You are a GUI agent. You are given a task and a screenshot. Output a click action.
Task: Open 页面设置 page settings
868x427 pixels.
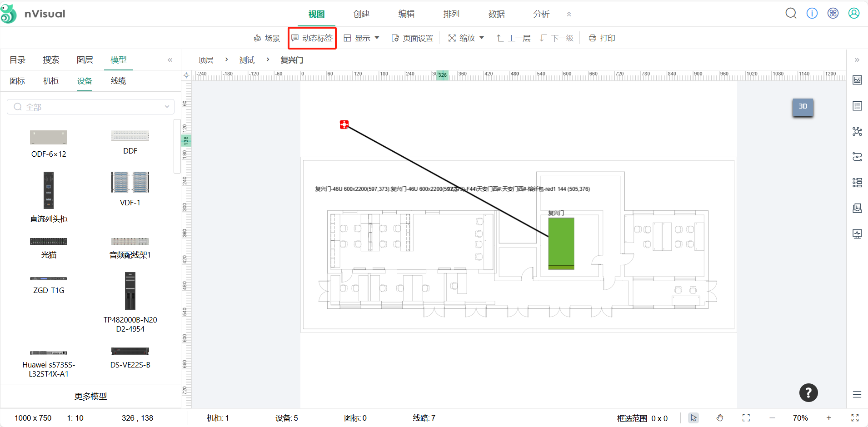412,38
